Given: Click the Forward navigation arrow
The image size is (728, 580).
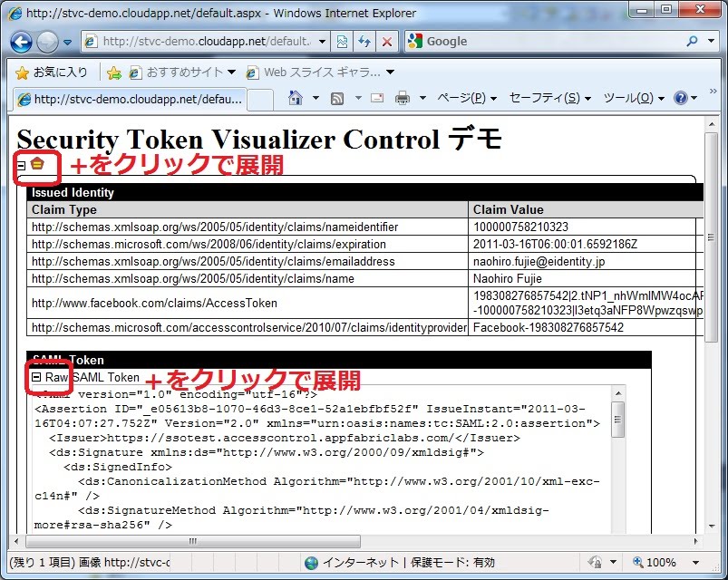Looking at the screenshot, I should [x=47, y=43].
